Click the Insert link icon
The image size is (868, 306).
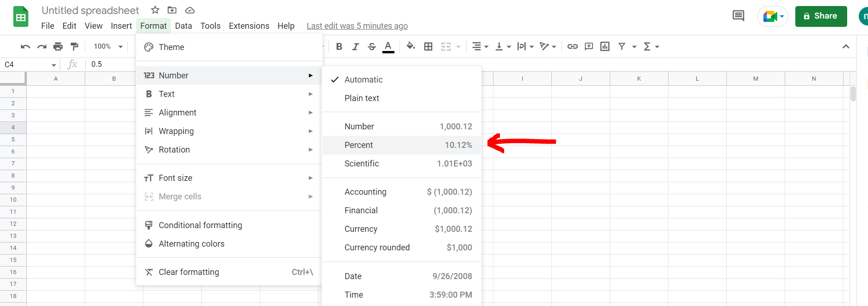tap(572, 46)
